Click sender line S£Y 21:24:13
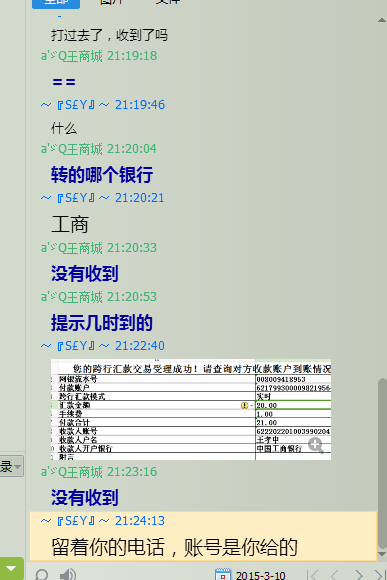This screenshot has width=387, height=580. pos(103,521)
